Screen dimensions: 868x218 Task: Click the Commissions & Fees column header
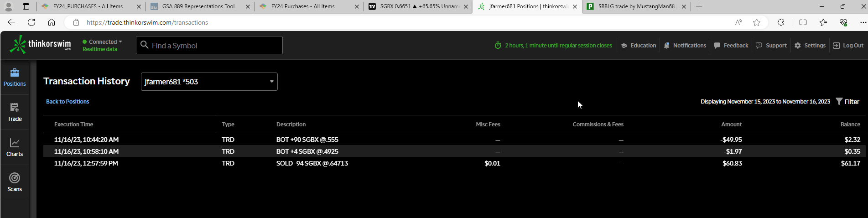coord(598,124)
